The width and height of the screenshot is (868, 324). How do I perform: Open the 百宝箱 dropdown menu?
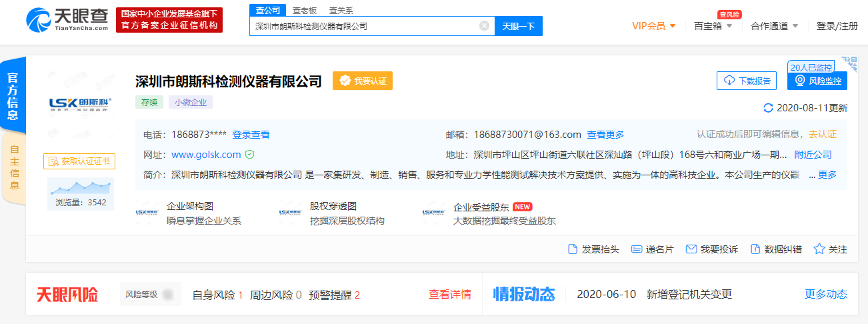[x=713, y=26]
